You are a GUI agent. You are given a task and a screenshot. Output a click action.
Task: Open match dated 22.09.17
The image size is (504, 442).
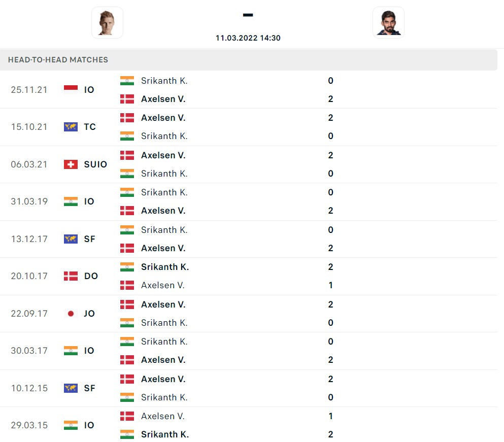coord(29,314)
